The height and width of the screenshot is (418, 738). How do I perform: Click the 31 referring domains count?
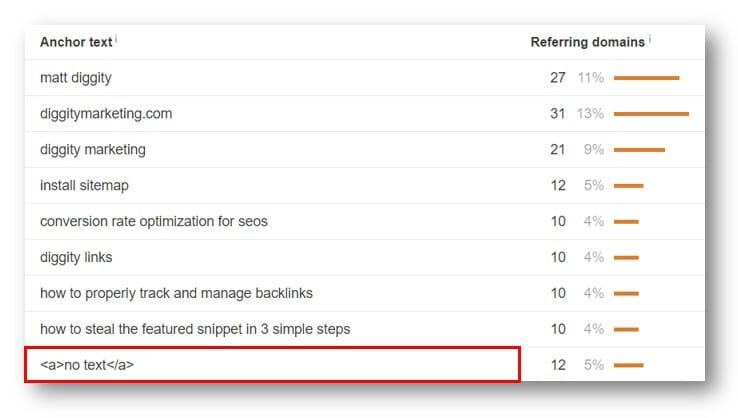(x=558, y=114)
